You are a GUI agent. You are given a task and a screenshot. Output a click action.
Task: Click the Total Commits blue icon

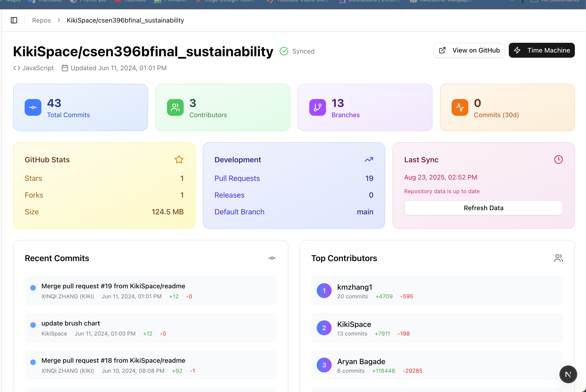click(33, 107)
